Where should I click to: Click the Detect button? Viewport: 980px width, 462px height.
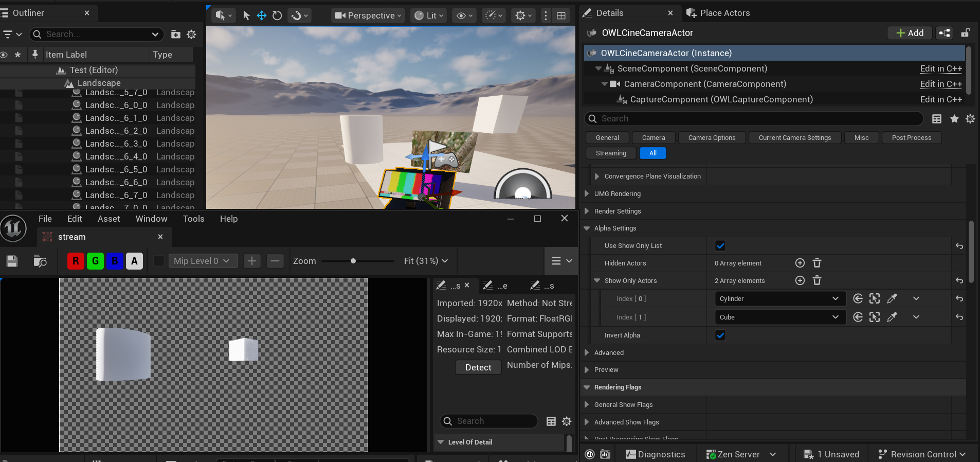pyautogui.click(x=478, y=367)
